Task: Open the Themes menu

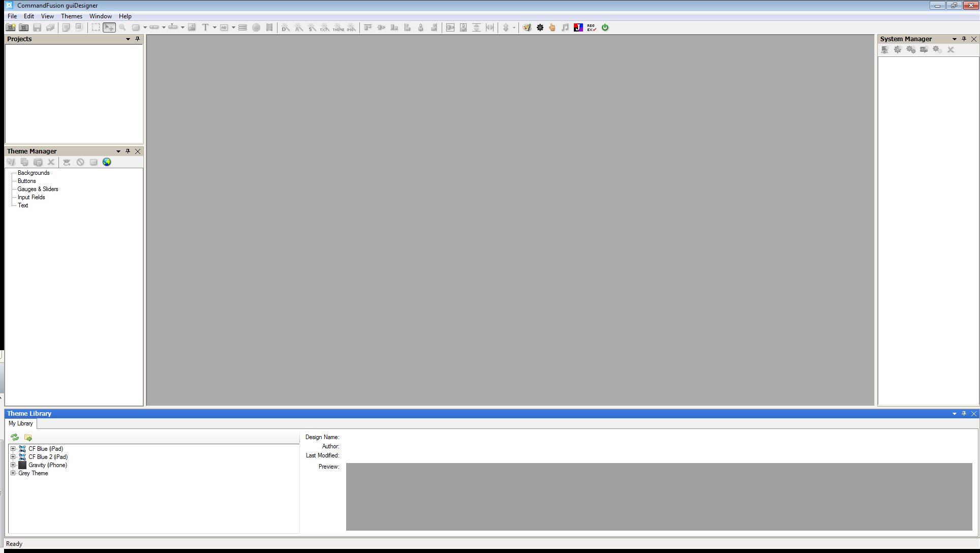Action: click(x=71, y=16)
